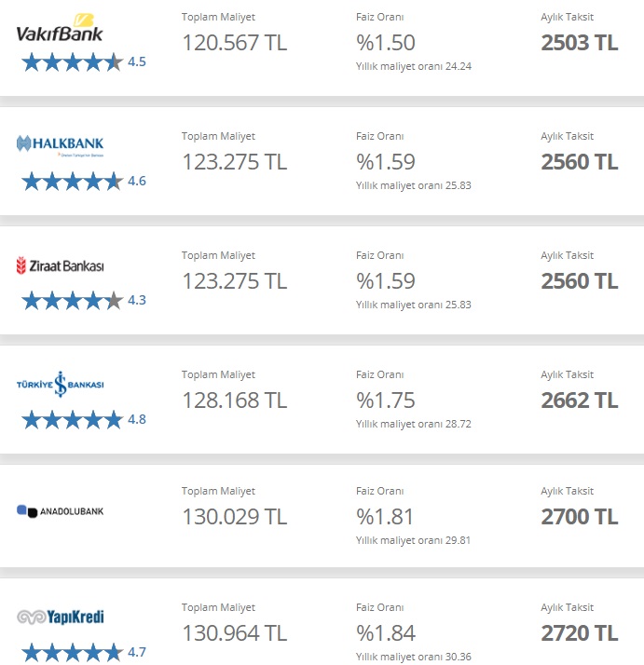Screen dimensions: 644x665
Task: Click İş Bankası's 4.8 star rating
Action: click(x=73, y=420)
